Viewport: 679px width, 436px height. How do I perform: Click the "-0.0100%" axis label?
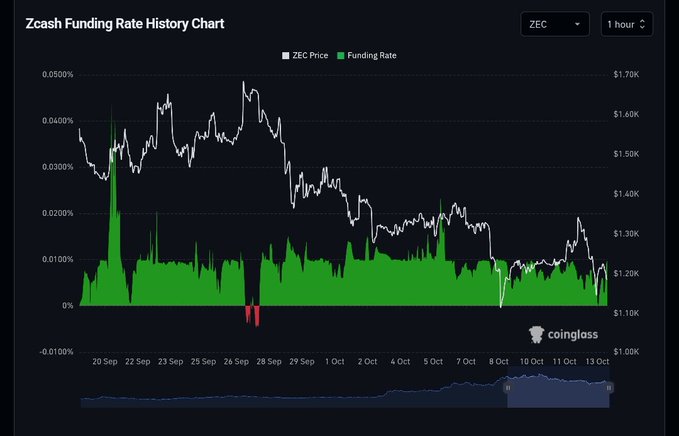click(56, 352)
